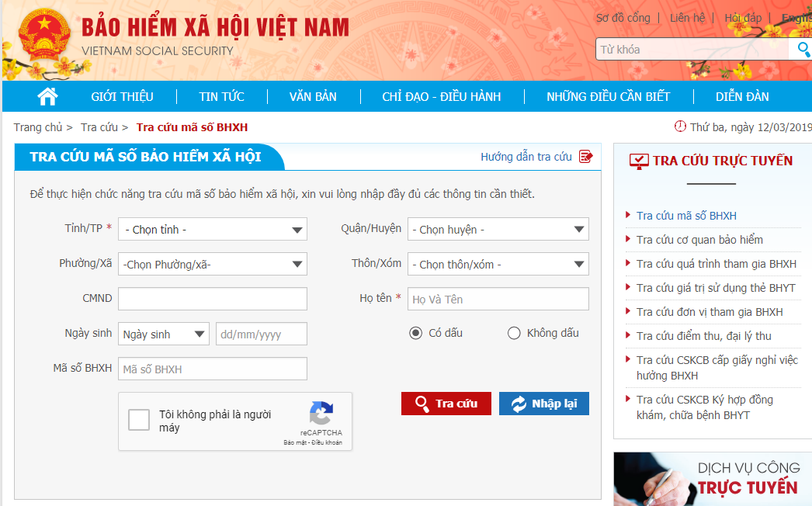Image resolution: width=812 pixels, height=506 pixels.
Task: Open the Chọn tỉnh province dropdown
Action: [x=213, y=230]
